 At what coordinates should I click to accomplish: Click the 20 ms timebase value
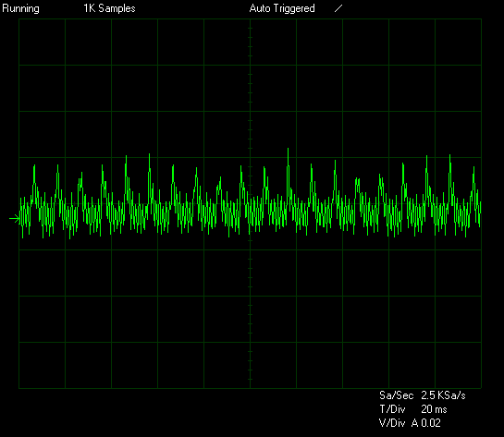434,409
